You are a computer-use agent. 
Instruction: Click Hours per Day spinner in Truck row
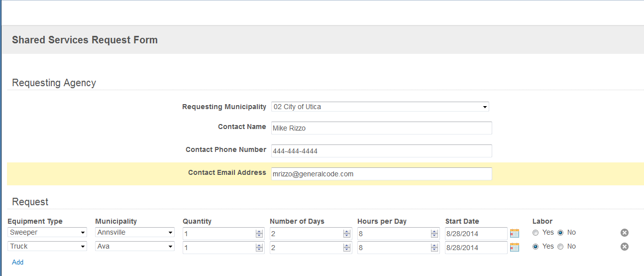click(x=434, y=248)
